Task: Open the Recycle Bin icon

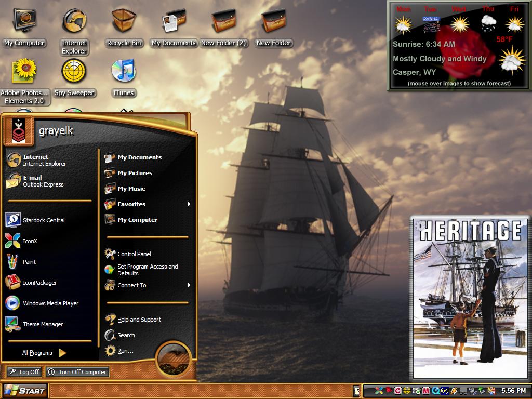Action: pyautogui.click(x=124, y=28)
